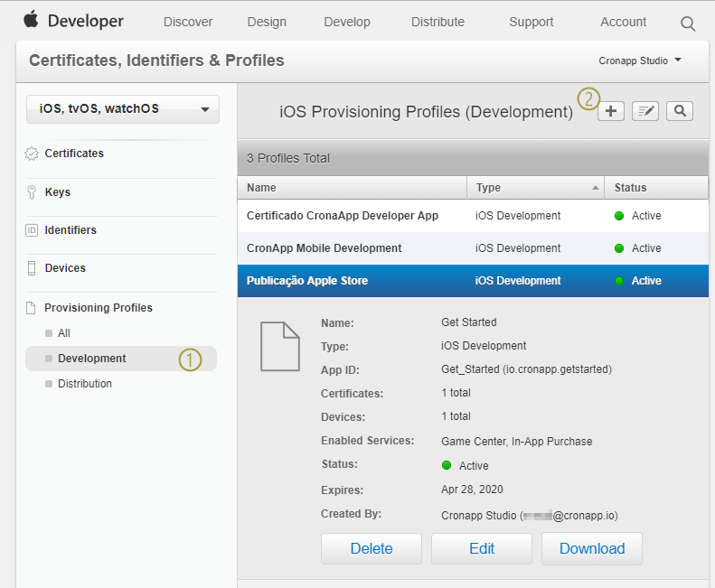This screenshot has height=588, width=715.
Task: Click the Identifiers ID icon
Action: click(32, 230)
